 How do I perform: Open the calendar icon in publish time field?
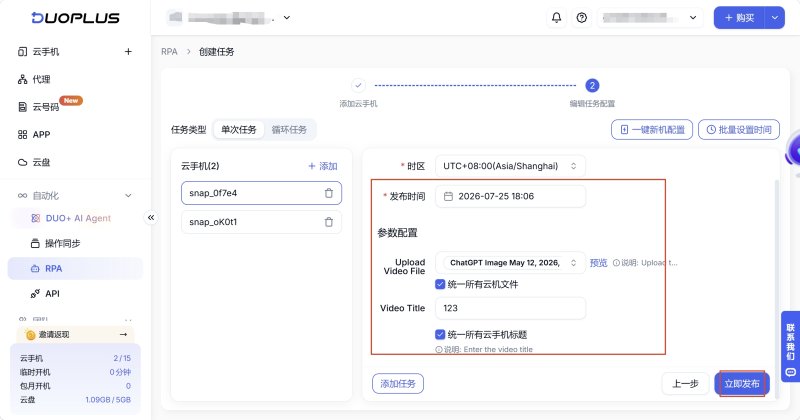pyautogui.click(x=448, y=196)
